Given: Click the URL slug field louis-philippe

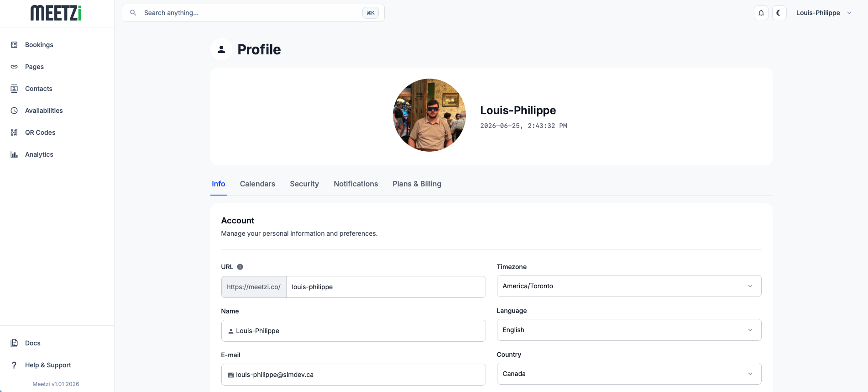Looking at the screenshot, I should point(386,287).
